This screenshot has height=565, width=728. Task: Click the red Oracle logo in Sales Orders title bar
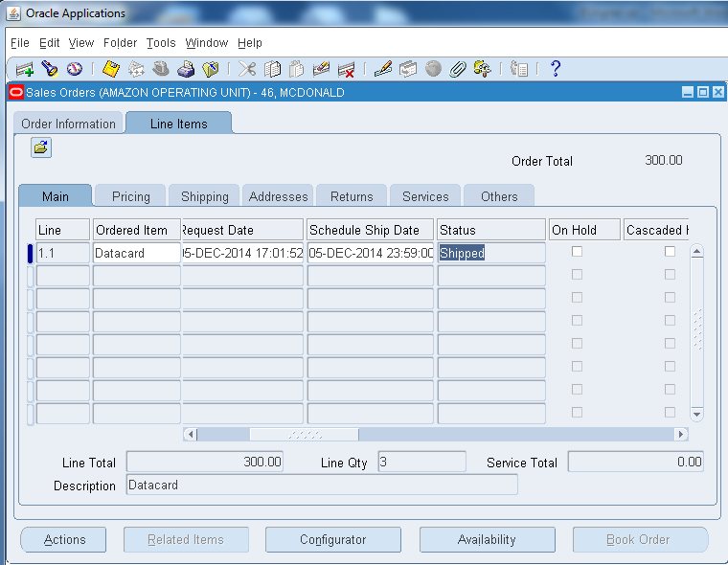coord(16,92)
